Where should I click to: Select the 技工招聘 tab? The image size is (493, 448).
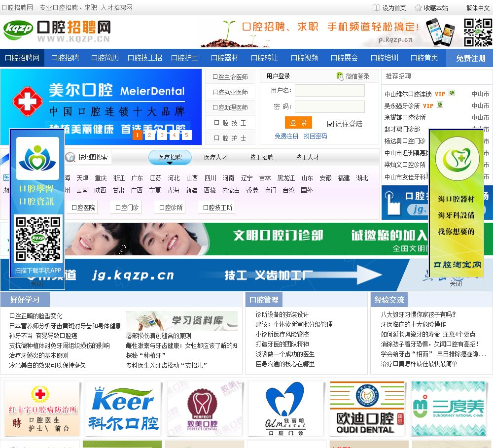[x=262, y=157]
